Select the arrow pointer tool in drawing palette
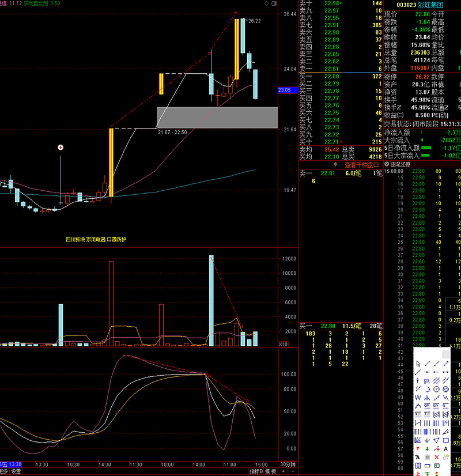This screenshot has height=476, width=461. pos(418,364)
